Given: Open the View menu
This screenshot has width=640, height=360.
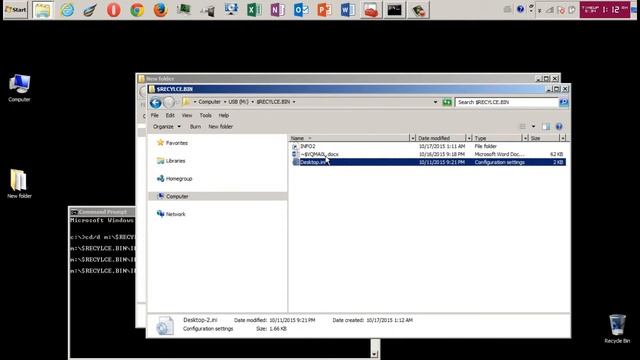Looking at the screenshot, I should (x=187, y=116).
